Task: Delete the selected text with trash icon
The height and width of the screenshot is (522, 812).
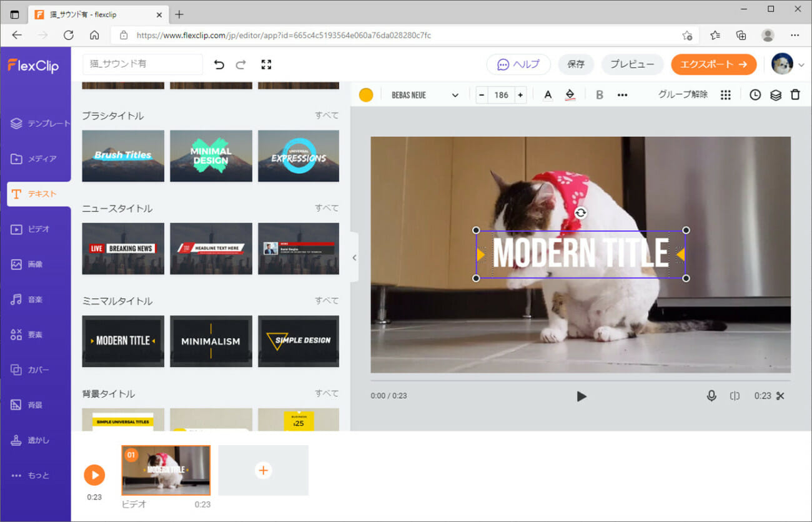Action: click(x=795, y=95)
